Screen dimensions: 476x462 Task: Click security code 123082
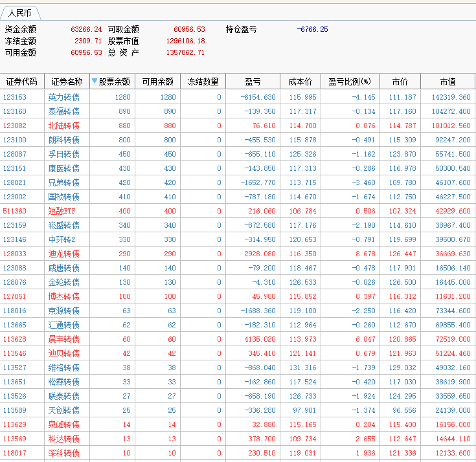point(15,126)
